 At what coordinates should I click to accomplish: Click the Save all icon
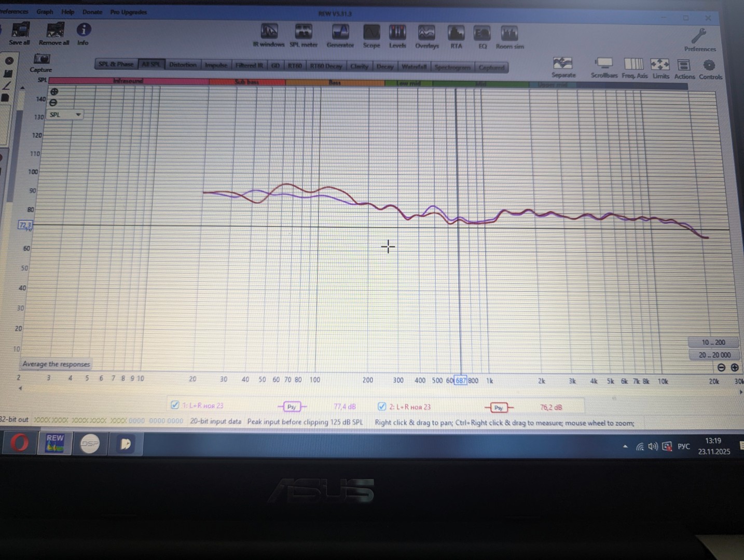[20, 31]
